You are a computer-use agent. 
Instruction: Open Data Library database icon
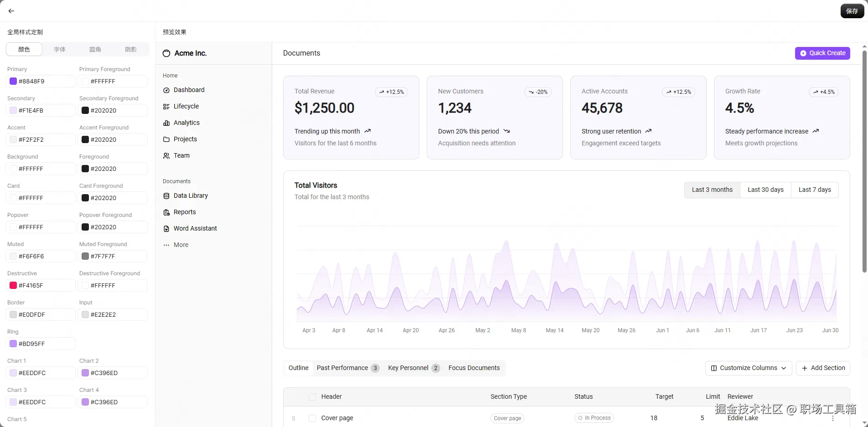[166, 196]
